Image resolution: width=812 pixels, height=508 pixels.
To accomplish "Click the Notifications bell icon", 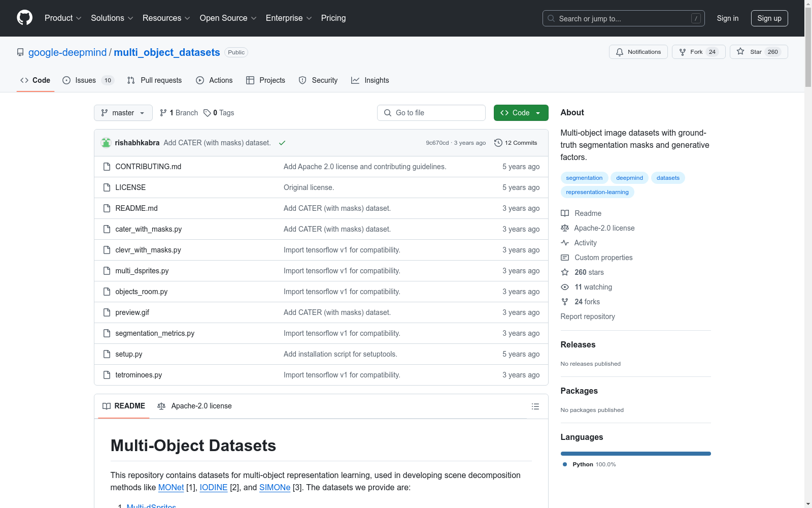I will [620, 52].
